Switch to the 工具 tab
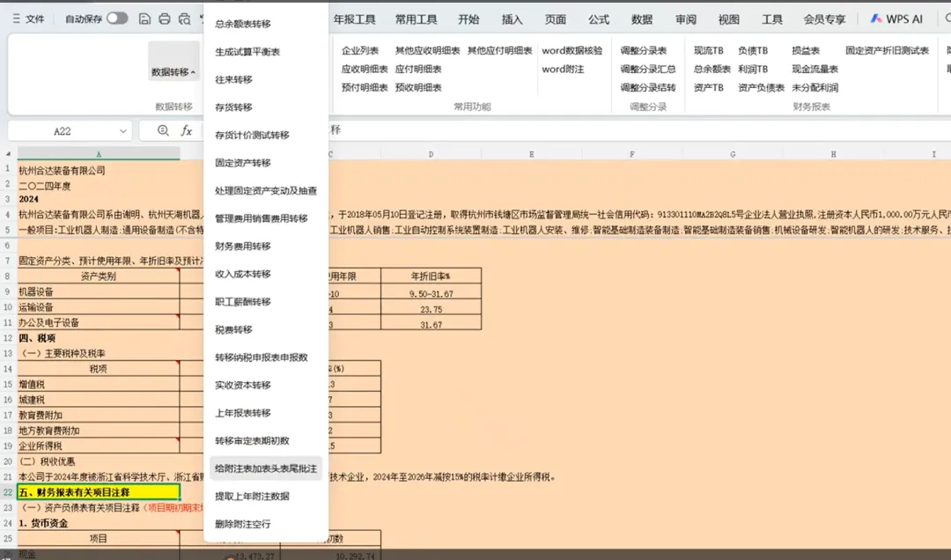Viewport: 951px width, 560px height. coord(772,19)
